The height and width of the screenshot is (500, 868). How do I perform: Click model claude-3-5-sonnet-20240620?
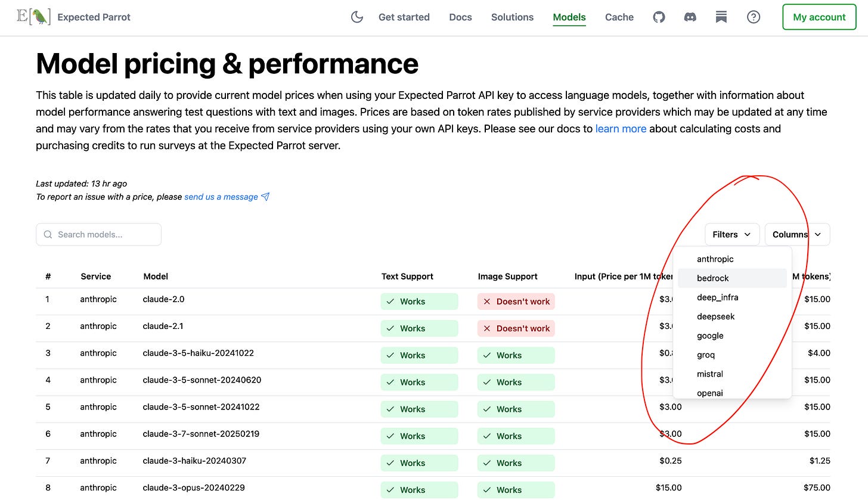(x=202, y=380)
